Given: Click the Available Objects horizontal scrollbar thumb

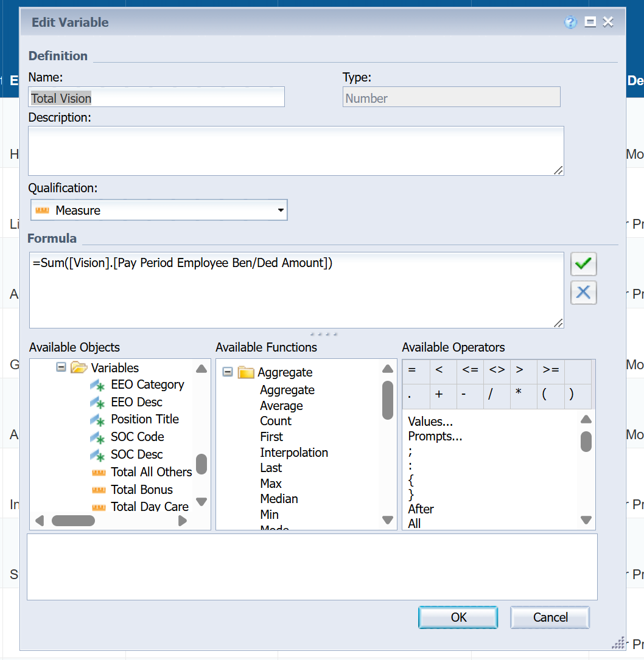Looking at the screenshot, I should click(x=73, y=521).
